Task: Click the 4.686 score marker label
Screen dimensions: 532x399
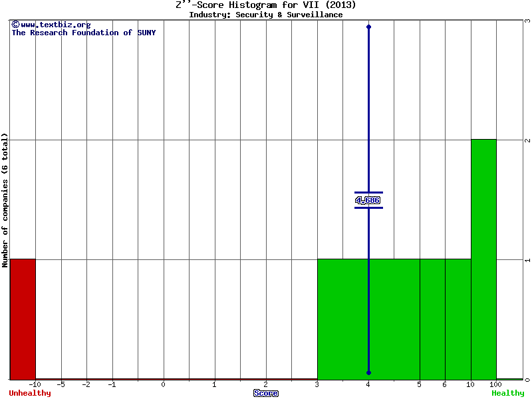Action: 368,200
